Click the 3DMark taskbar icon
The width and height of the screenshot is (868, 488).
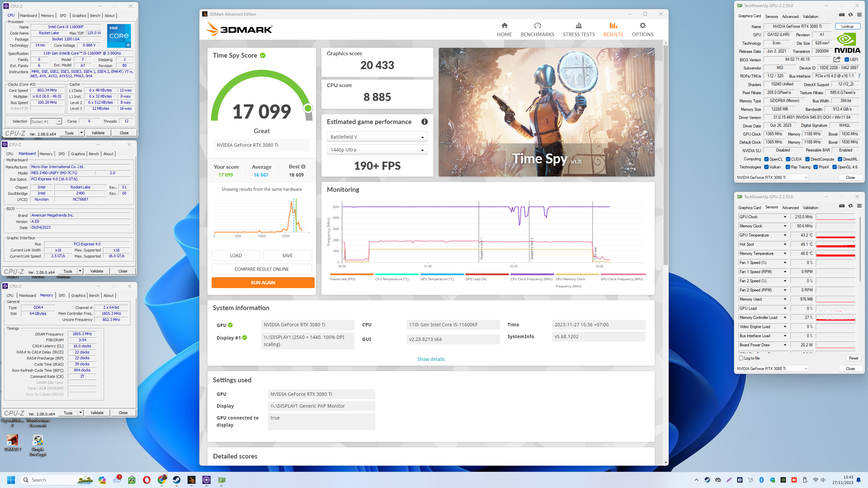(191, 480)
